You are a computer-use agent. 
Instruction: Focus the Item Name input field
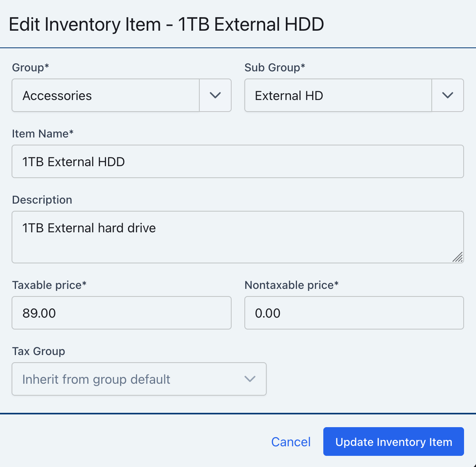click(x=238, y=161)
